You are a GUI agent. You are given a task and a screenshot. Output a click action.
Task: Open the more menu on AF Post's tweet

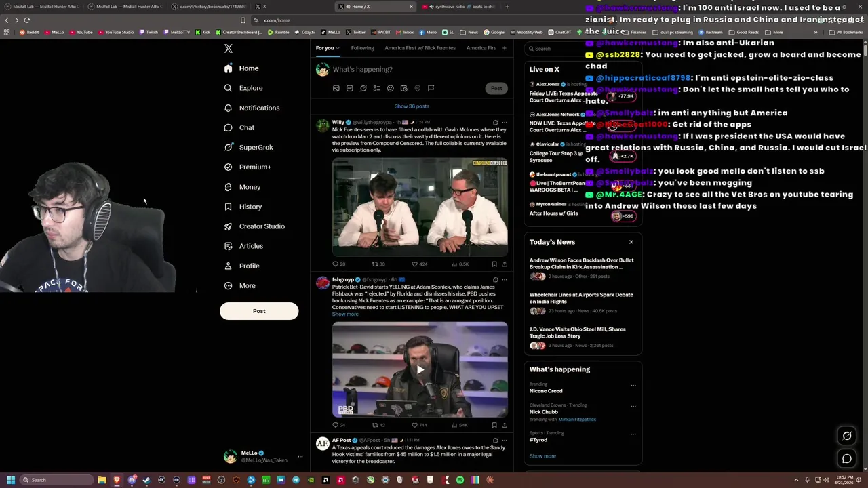[504, 440]
